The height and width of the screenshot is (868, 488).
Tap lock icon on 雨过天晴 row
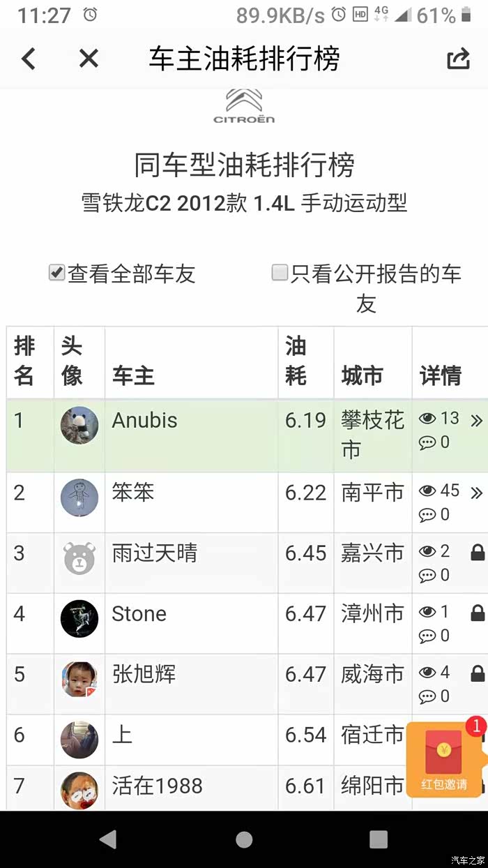pos(478,553)
